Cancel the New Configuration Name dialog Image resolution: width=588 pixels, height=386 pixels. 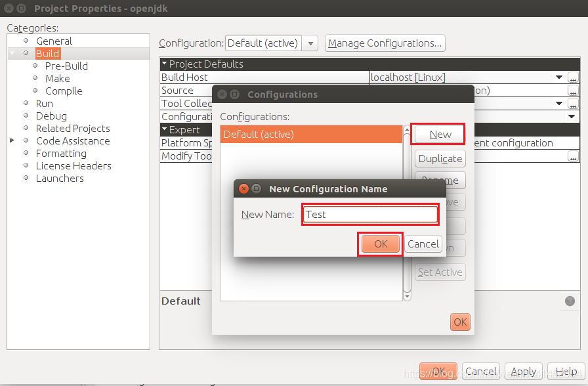[423, 244]
